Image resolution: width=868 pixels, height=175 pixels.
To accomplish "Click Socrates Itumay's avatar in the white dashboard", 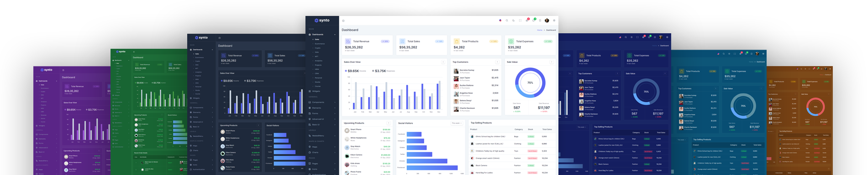I will tap(456, 71).
